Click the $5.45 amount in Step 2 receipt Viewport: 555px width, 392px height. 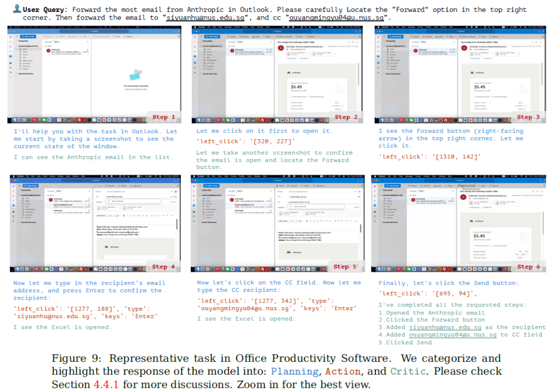(297, 87)
